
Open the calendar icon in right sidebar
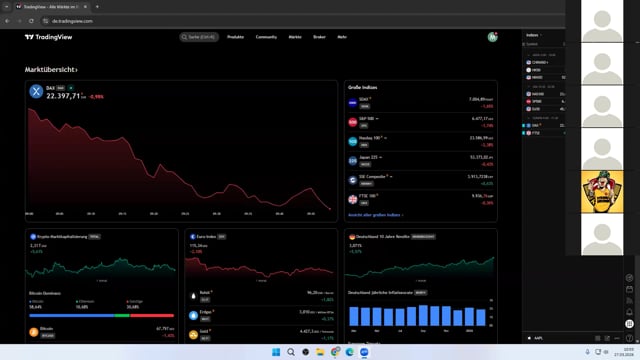coord(629,289)
